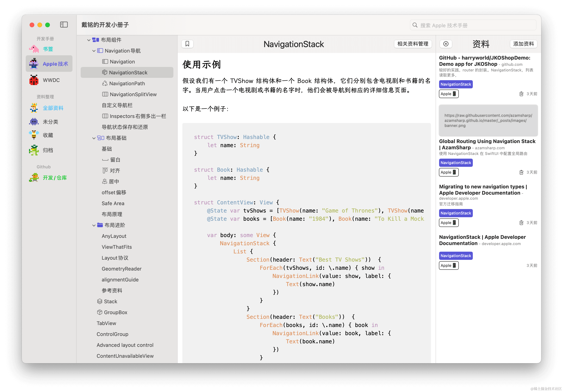Open AzamSharp banner image thumbnail
563x392 pixels.
[488, 120]
